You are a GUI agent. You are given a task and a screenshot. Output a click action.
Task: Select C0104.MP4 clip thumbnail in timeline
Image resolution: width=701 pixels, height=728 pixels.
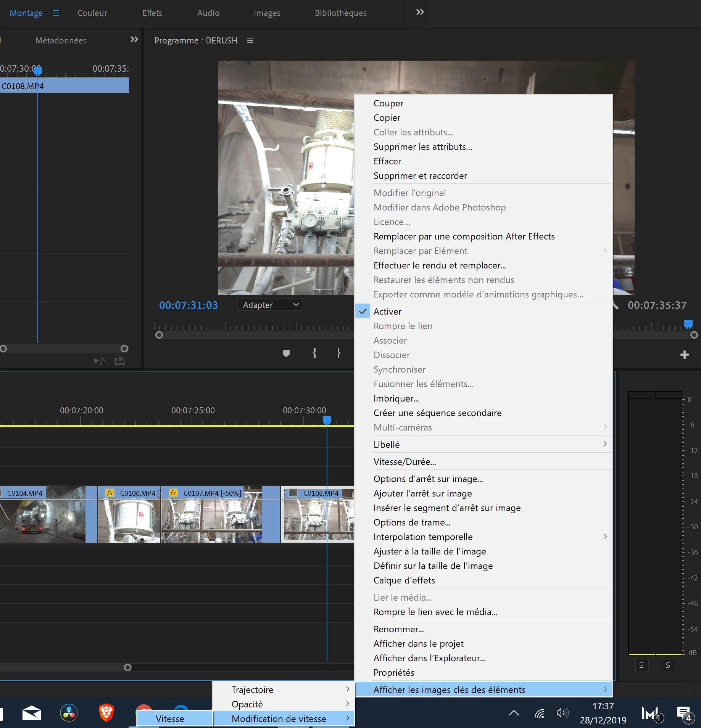43,521
